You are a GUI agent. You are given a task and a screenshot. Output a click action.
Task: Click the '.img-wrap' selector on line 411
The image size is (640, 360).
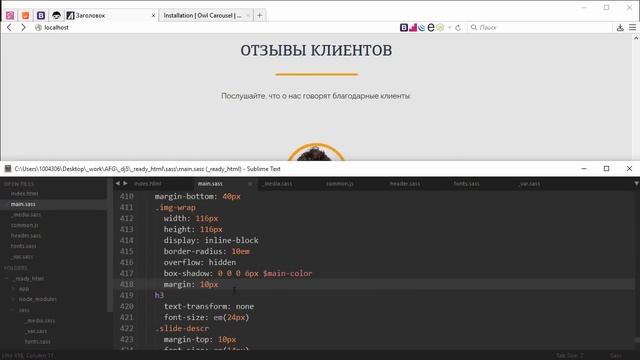coord(175,207)
